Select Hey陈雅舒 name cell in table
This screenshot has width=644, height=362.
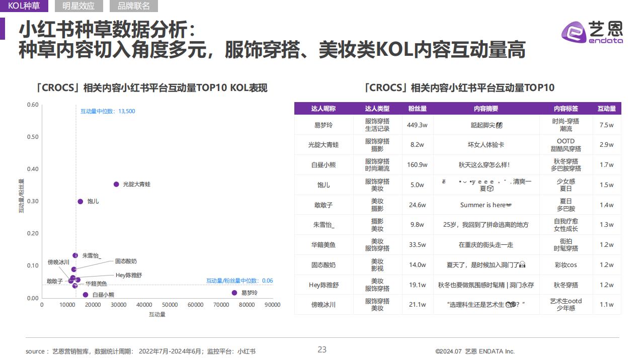coord(324,285)
